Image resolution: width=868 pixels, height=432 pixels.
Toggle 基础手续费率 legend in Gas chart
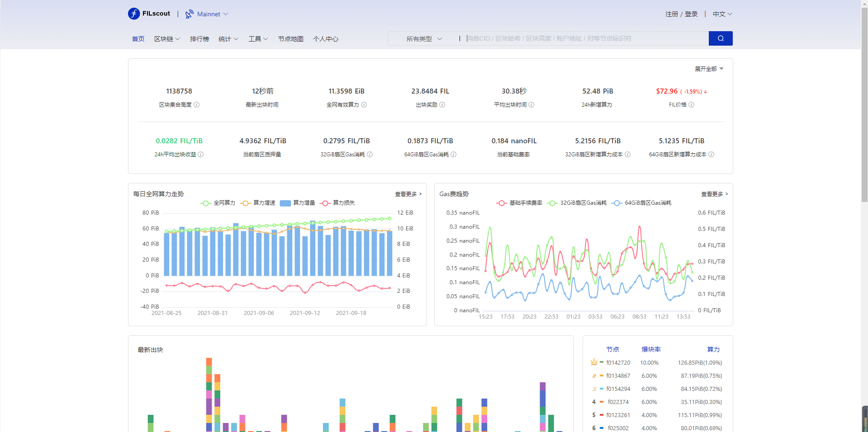(x=519, y=203)
